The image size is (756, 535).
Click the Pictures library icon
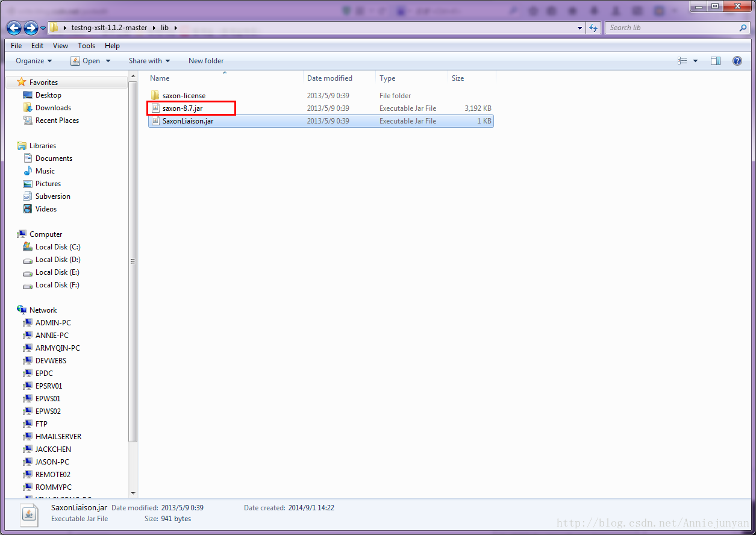(28, 183)
